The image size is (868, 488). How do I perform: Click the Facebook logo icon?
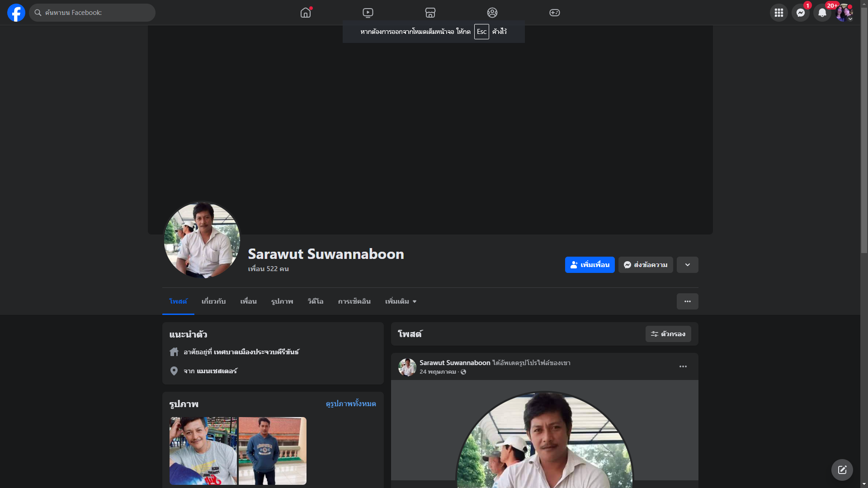16,13
